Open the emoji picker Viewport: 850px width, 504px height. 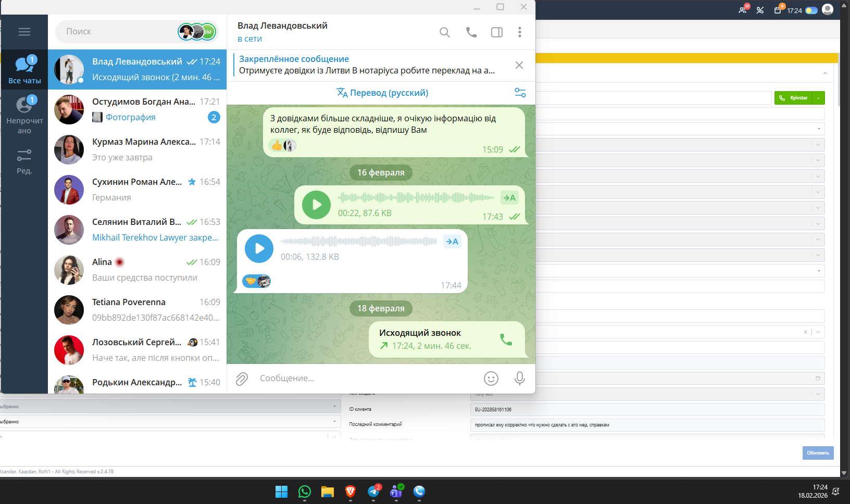(x=491, y=379)
